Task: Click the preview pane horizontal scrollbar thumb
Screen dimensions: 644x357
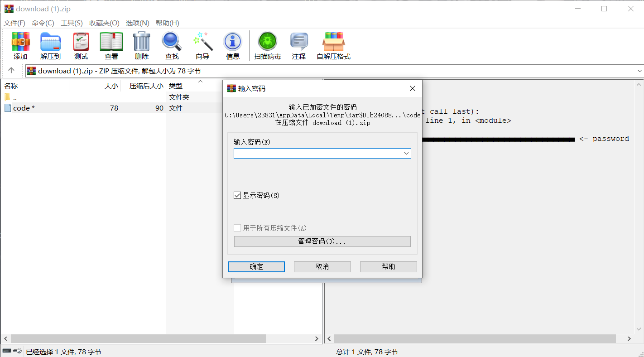Action: [x=475, y=339]
